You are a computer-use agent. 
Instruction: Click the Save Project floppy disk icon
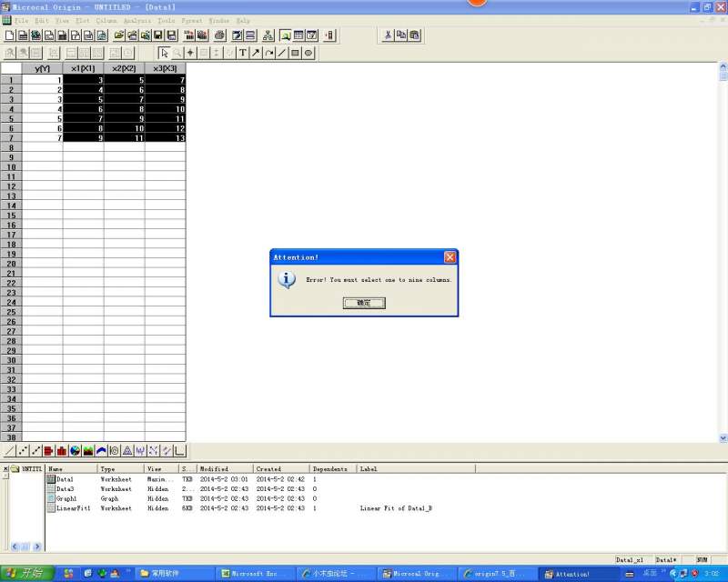tap(158, 35)
